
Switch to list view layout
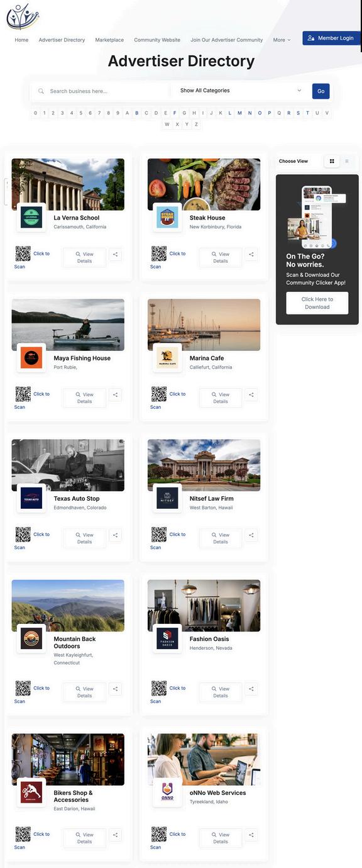(346, 161)
